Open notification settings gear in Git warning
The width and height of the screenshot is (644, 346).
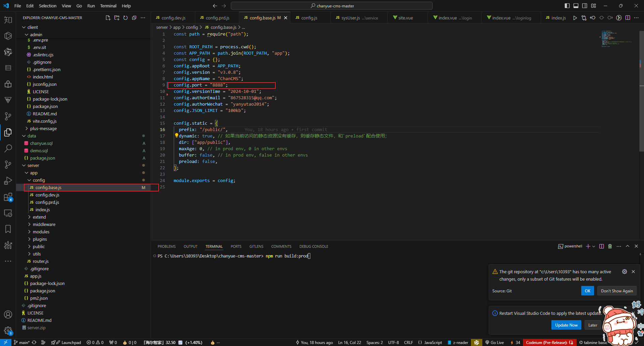(x=625, y=272)
